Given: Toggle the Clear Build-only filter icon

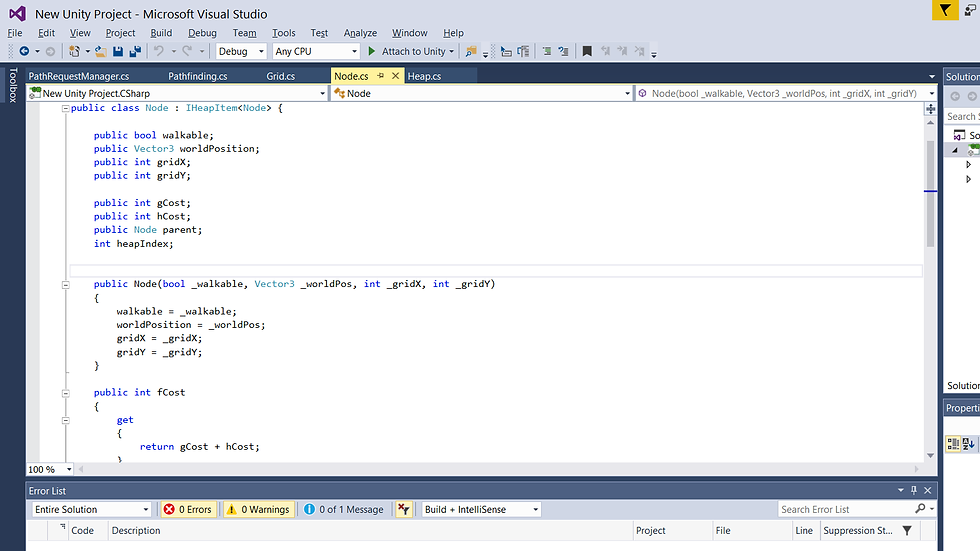Looking at the screenshot, I should point(404,509).
